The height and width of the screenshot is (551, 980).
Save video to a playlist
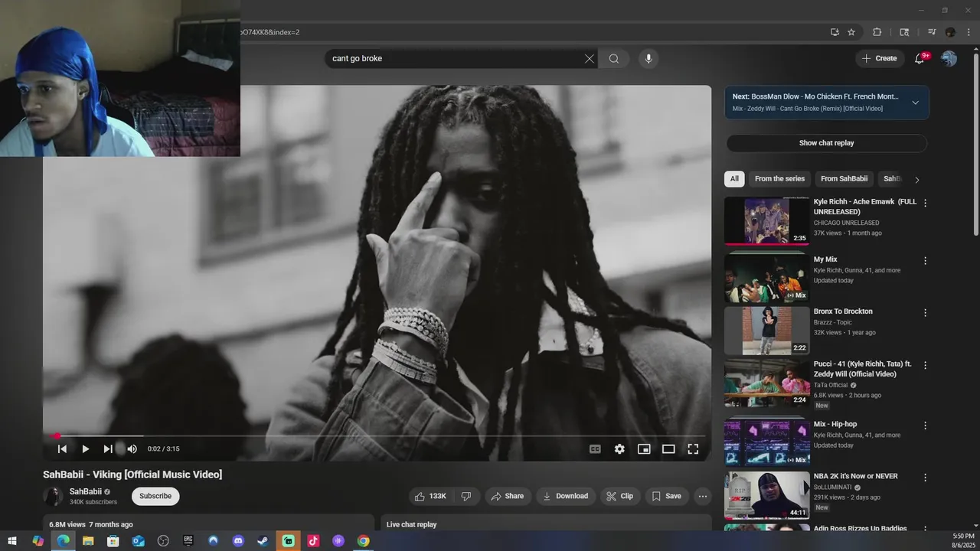(666, 497)
